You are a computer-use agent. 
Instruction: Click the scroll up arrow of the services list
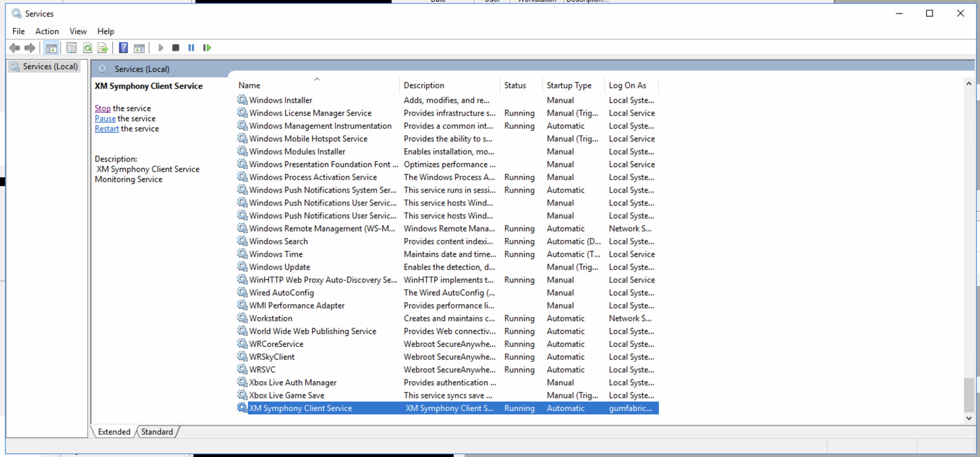pos(969,84)
